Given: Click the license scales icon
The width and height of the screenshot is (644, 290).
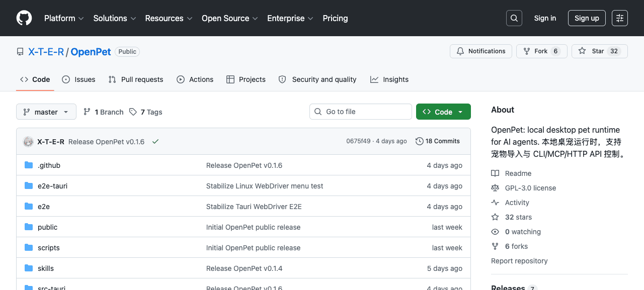Looking at the screenshot, I should [x=495, y=188].
